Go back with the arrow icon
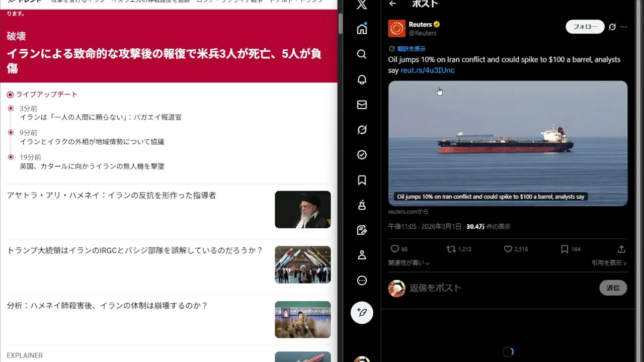 tap(393, 4)
